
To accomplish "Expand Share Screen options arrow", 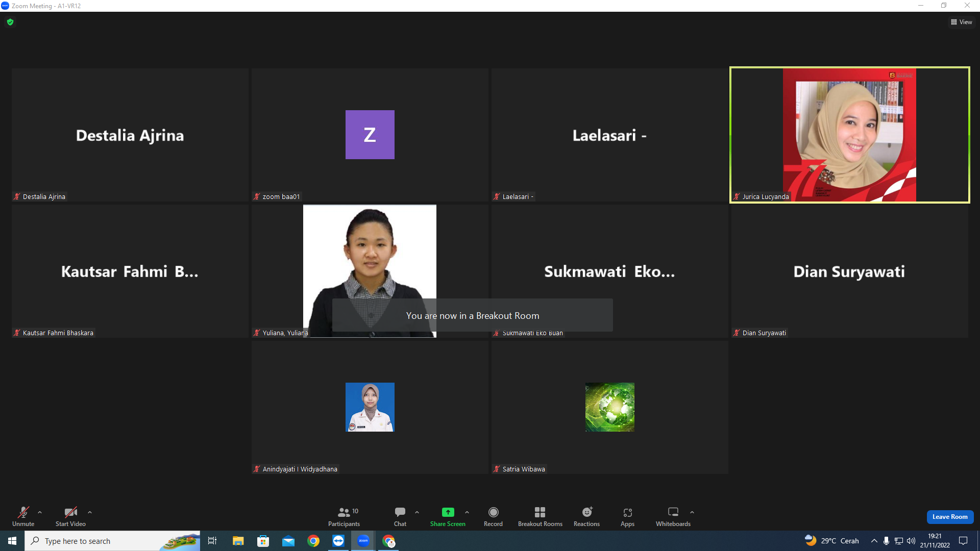I will tap(467, 512).
